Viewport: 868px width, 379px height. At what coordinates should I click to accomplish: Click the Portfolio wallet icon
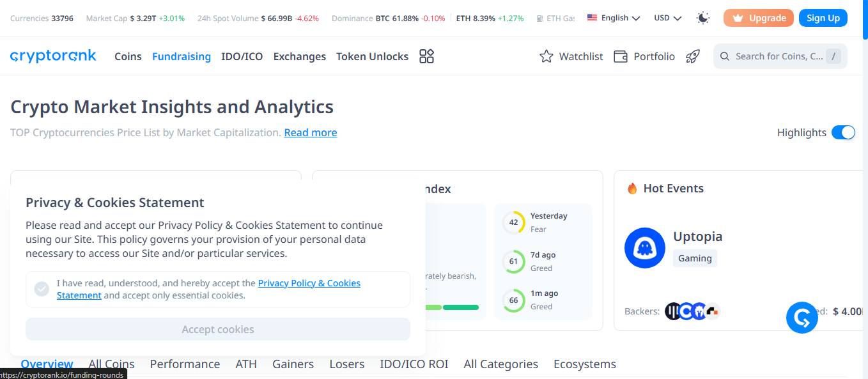pyautogui.click(x=620, y=56)
